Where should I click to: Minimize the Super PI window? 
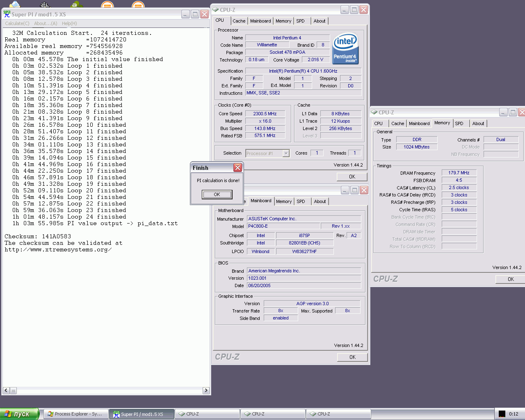pyautogui.click(x=185, y=14)
